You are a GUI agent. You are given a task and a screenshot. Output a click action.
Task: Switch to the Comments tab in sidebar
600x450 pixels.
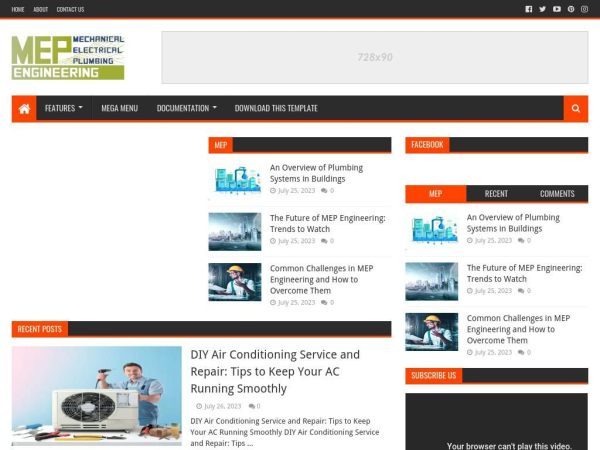(557, 194)
